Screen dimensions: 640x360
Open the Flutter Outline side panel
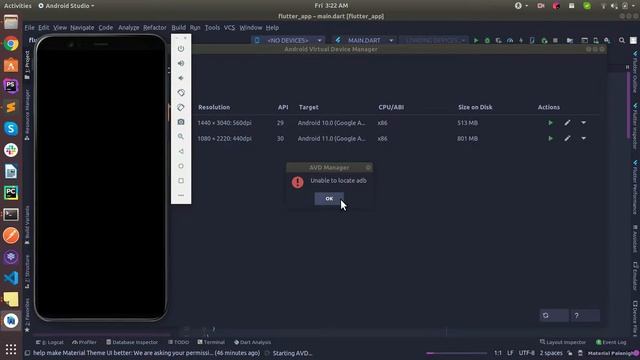(635, 72)
